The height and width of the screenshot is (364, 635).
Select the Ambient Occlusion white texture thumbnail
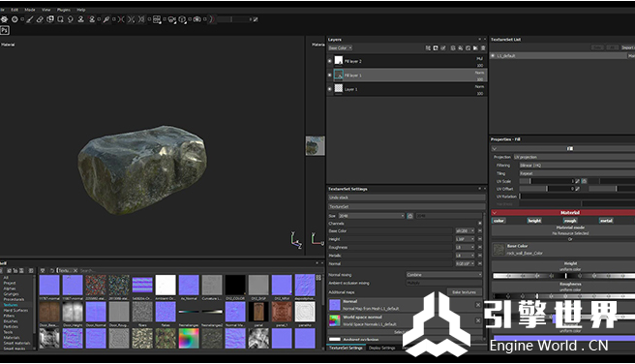[166, 285]
